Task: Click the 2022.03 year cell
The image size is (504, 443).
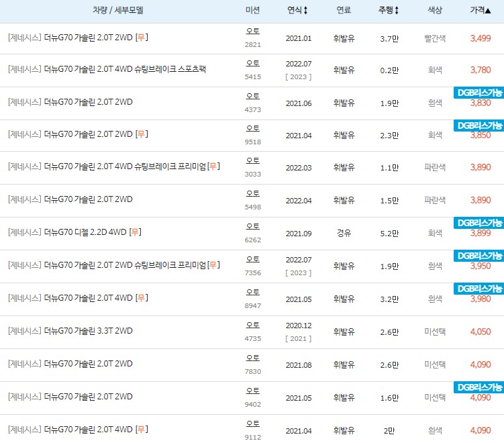Action: coord(299,168)
